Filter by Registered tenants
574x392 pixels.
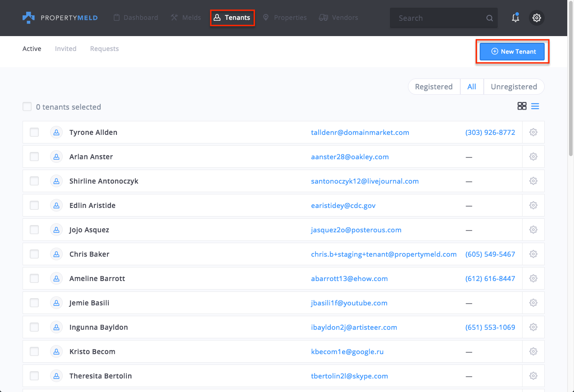434,87
